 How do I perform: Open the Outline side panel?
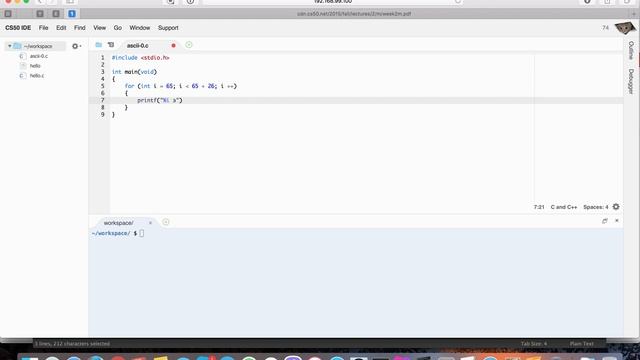(631, 51)
